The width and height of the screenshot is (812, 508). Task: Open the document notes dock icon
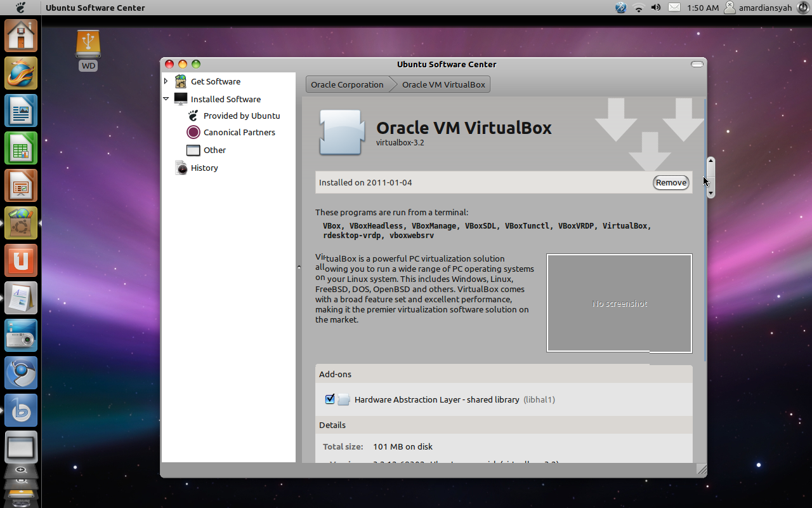click(21, 298)
